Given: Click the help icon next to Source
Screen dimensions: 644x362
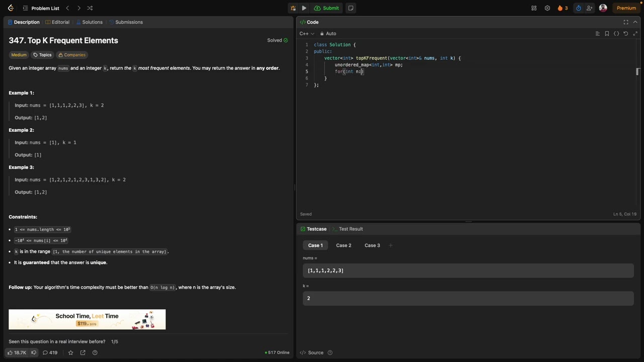Looking at the screenshot, I should (x=330, y=352).
